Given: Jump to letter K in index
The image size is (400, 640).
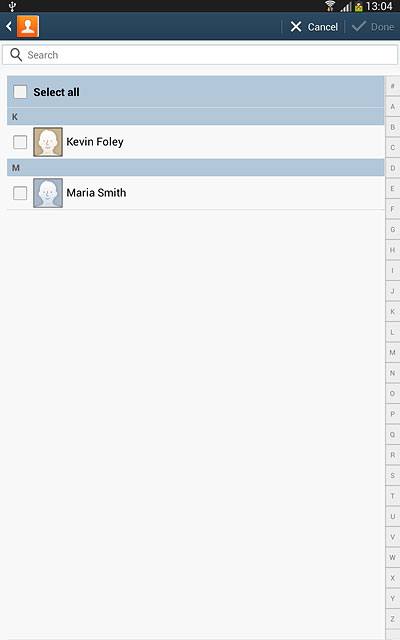Looking at the screenshot, I should (x=392, y=311).
